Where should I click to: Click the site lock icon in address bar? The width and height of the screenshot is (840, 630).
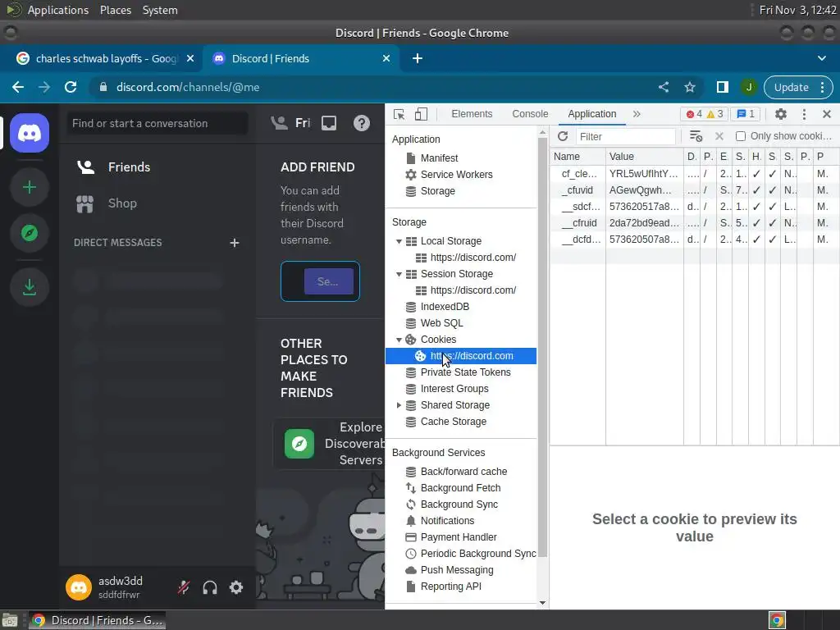(103, 87)
